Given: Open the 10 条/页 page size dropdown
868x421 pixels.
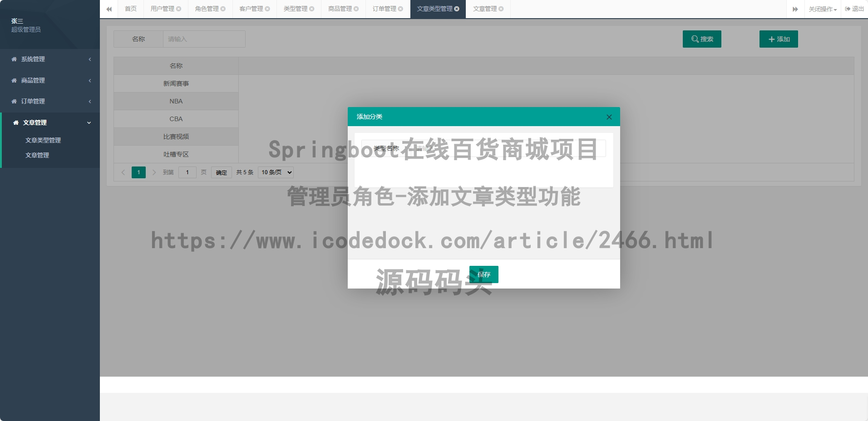Looking at the screenshot, I should [276, 172].
